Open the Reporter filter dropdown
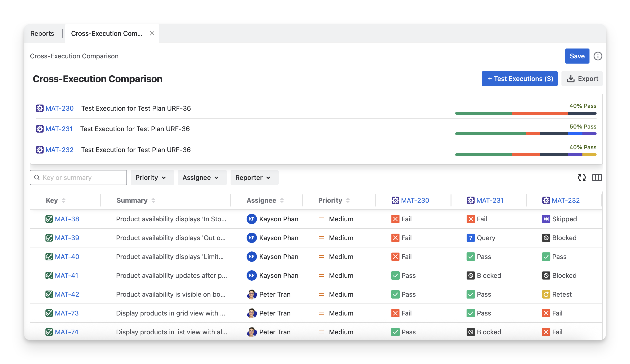The width and height of the screenshot is (630, 364). 254,178
